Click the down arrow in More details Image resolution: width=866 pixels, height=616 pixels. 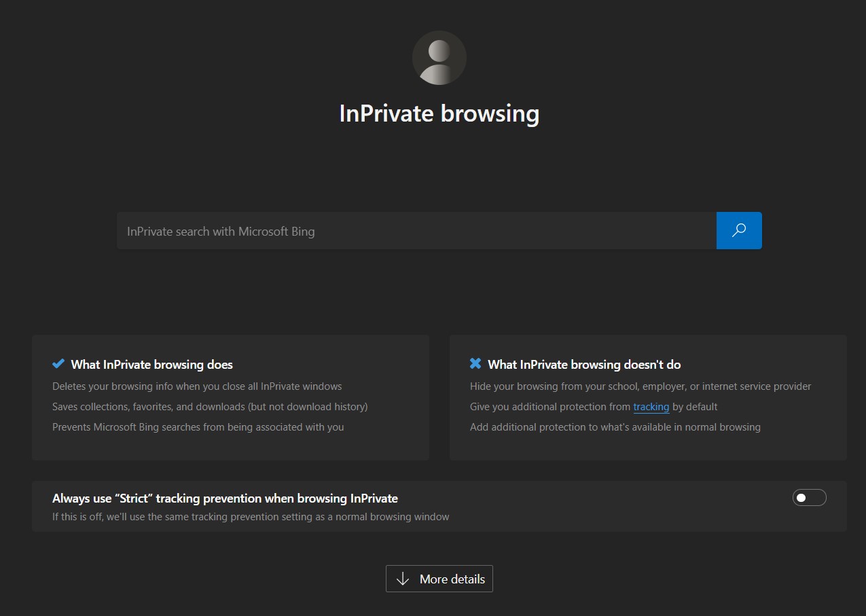pos(403,579)
